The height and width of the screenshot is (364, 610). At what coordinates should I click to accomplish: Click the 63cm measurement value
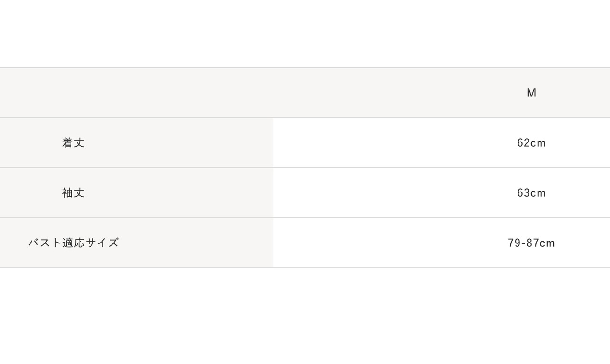(x=531, y=193)
